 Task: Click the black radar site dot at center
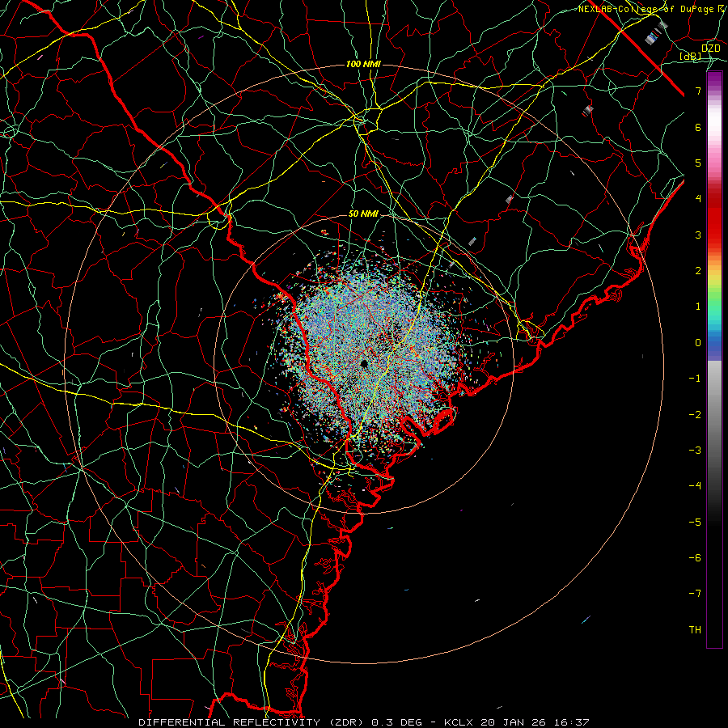[x=364, y=363]
